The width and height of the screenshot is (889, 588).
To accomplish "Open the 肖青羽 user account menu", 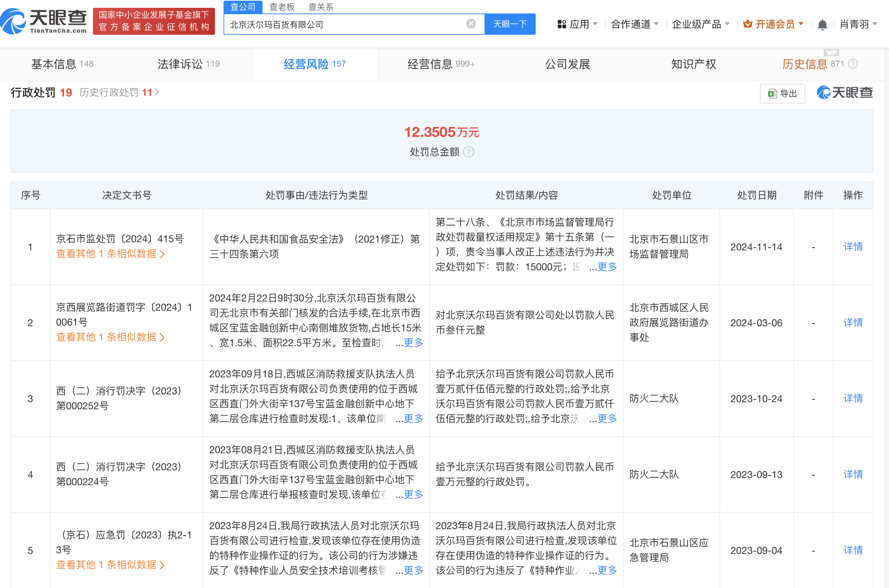I will [x=858, y=24].
